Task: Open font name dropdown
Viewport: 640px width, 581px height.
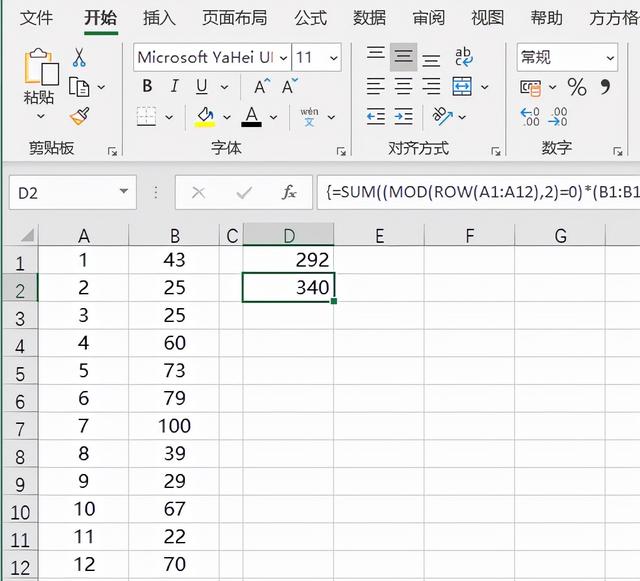Action: [x=284, y=58]
